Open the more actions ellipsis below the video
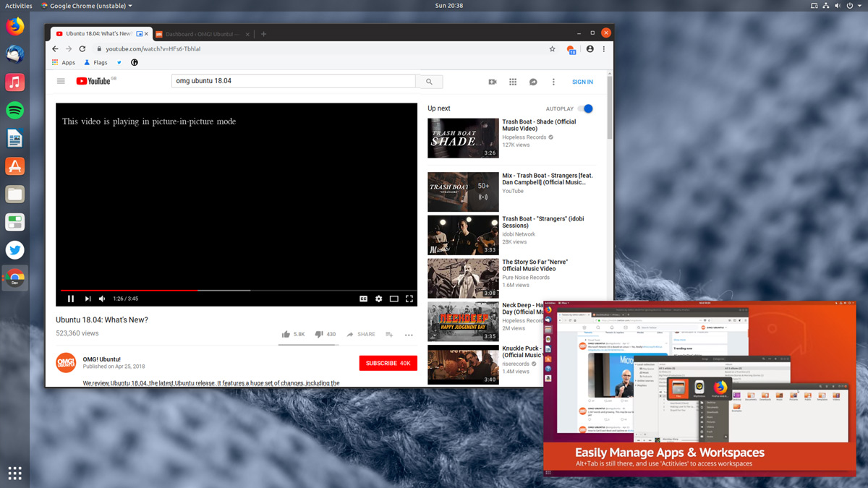 [409, 335]
